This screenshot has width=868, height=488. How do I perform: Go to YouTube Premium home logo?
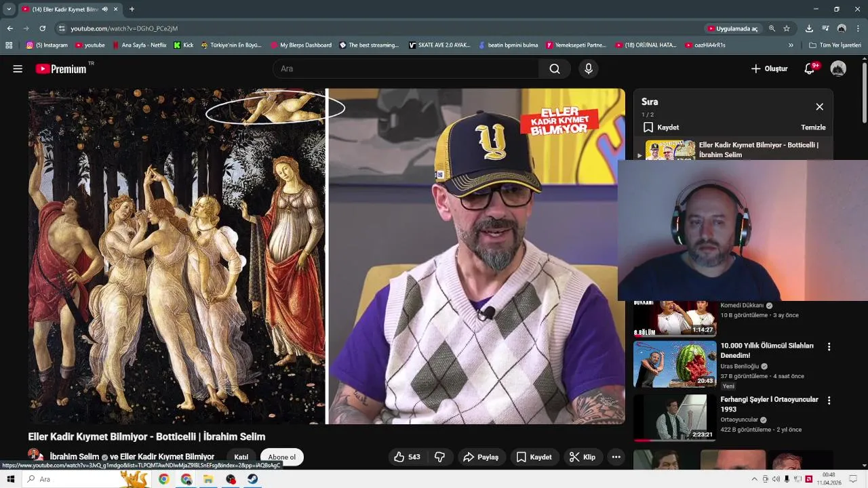(61, 68)
